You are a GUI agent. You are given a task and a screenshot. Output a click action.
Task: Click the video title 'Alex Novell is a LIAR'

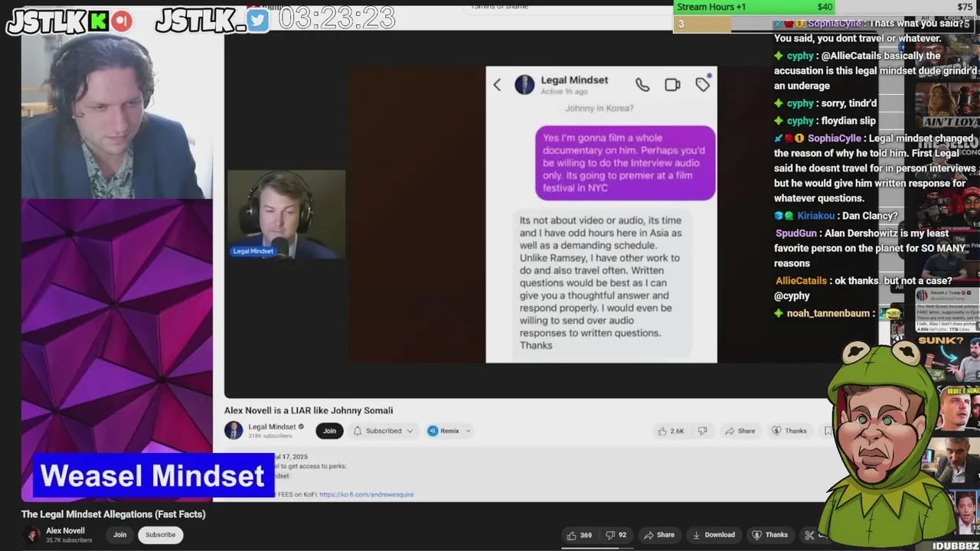[309, 410]
